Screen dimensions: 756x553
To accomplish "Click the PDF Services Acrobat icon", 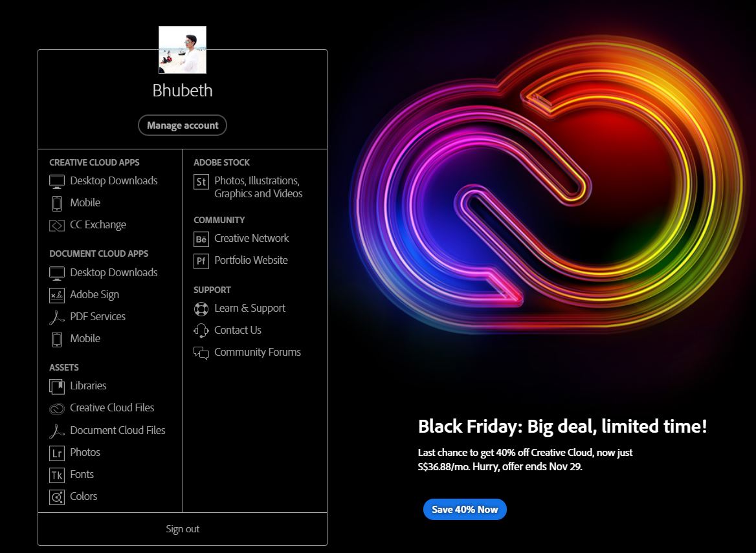I will coord(57,318).
